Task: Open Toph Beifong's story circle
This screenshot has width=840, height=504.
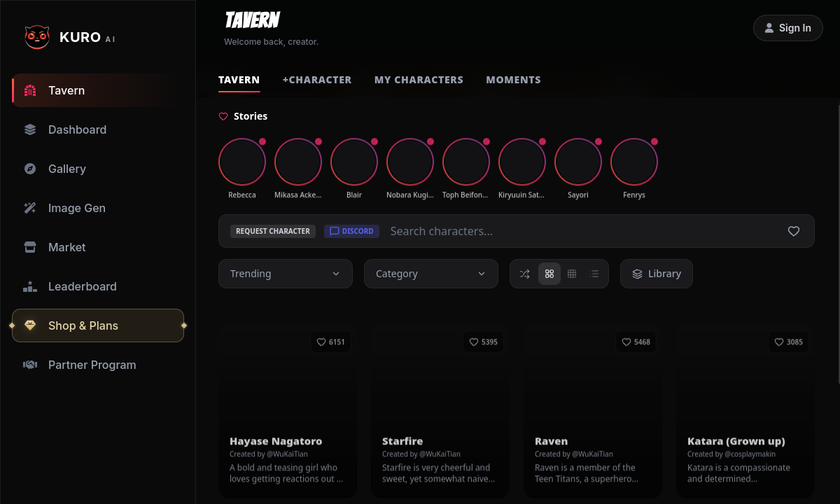Action: [466, 162]
